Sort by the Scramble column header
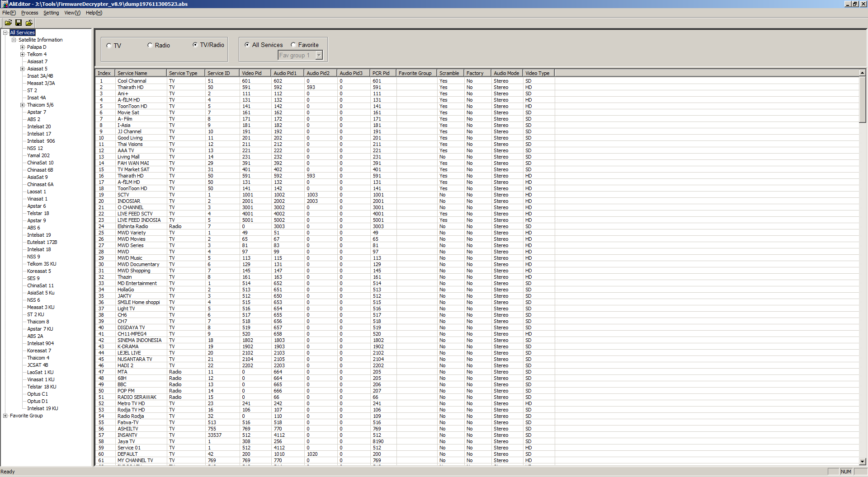The image size is (868, 477). [x=451, y=73]
